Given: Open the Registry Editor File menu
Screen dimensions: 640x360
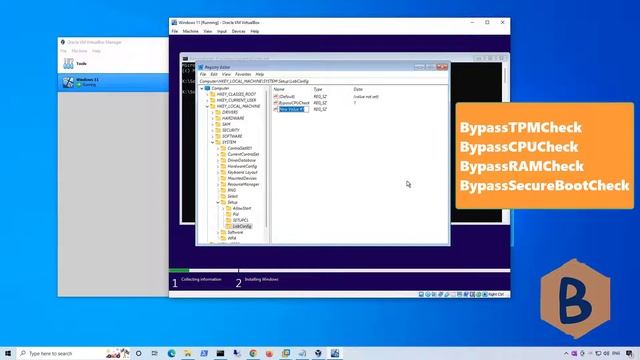Looking at the screenshot, I should click(x=203, y=74).
